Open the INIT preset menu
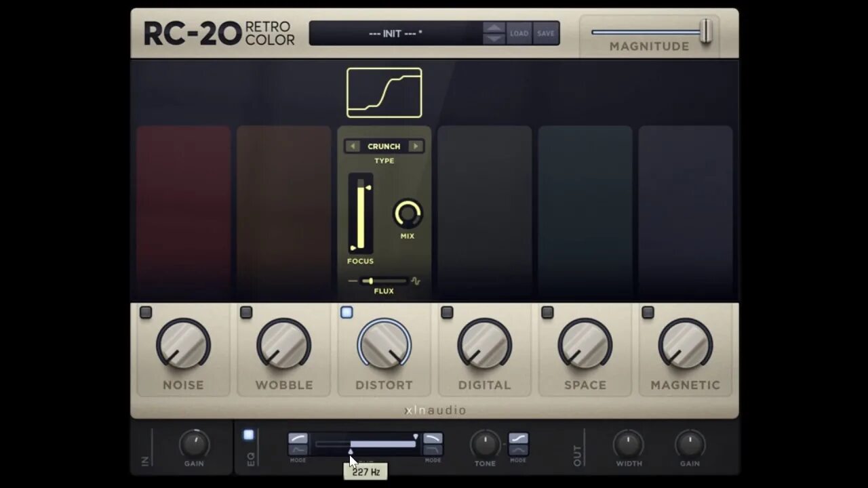This screenshot has height=488, width=868. coord(395,33)
